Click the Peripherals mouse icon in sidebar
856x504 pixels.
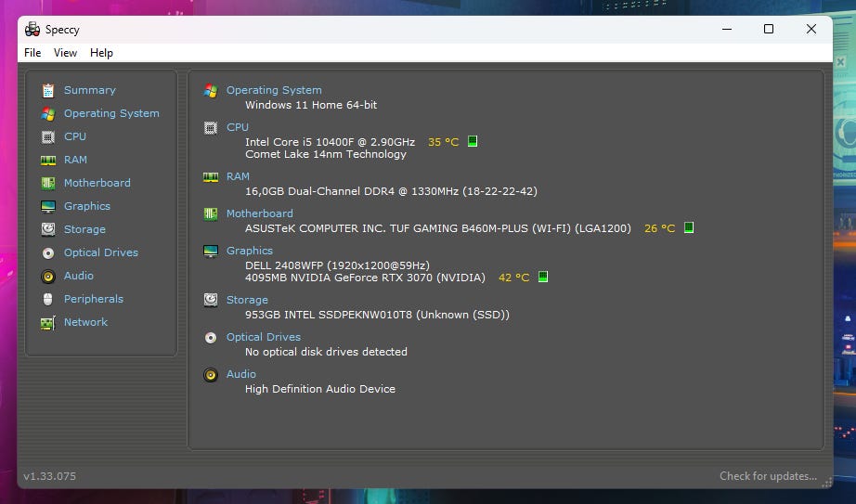(x=48, y=299)
